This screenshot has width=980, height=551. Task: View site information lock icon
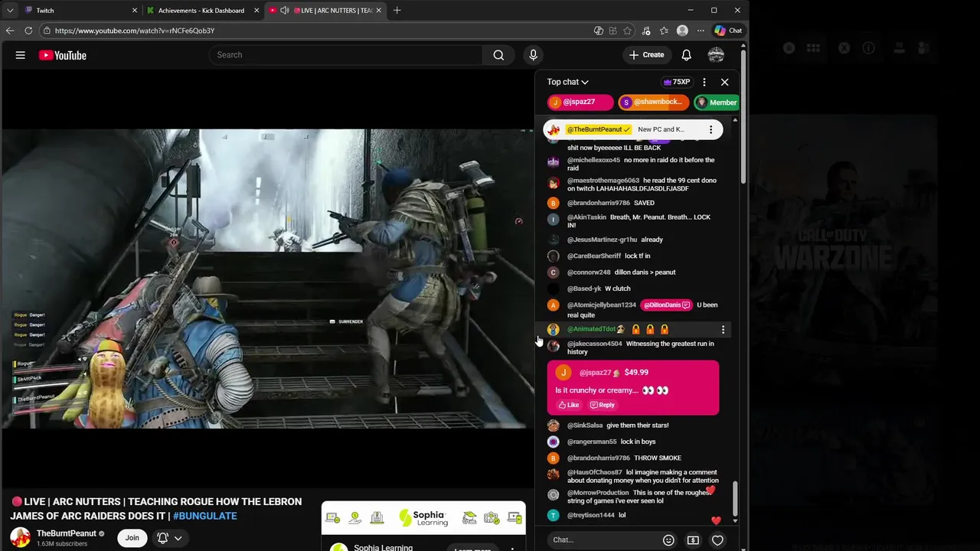[x=47, y=31]
